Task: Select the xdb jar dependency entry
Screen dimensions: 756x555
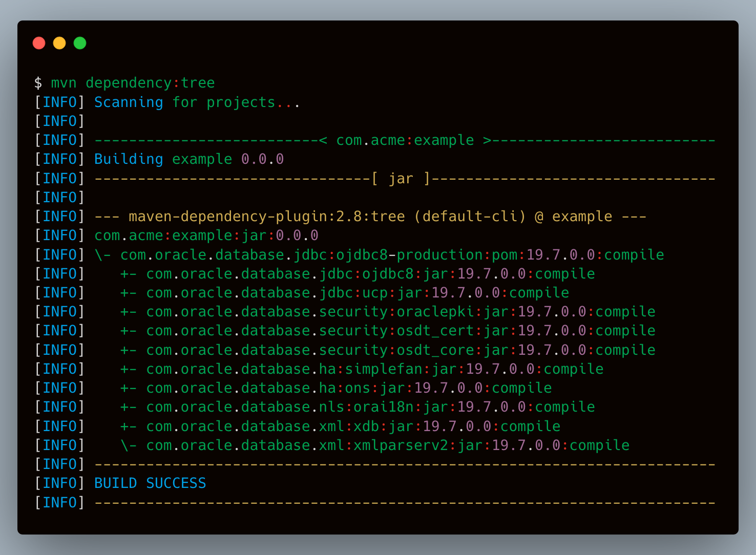Action: point(353,426)
